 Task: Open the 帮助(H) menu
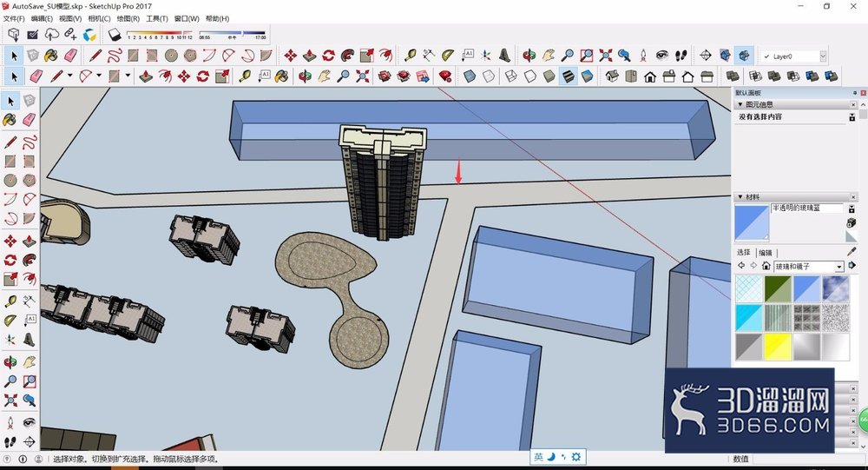click(217, 18)
